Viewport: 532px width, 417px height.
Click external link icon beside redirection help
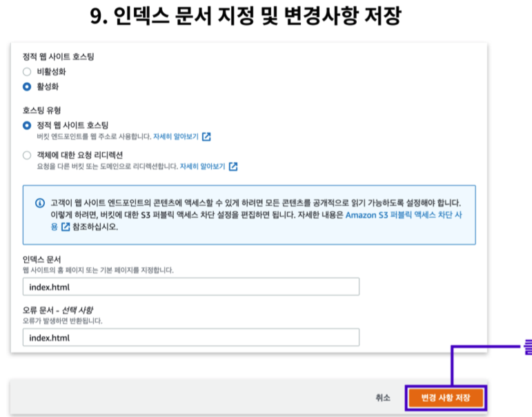click(x=233, y=166)
